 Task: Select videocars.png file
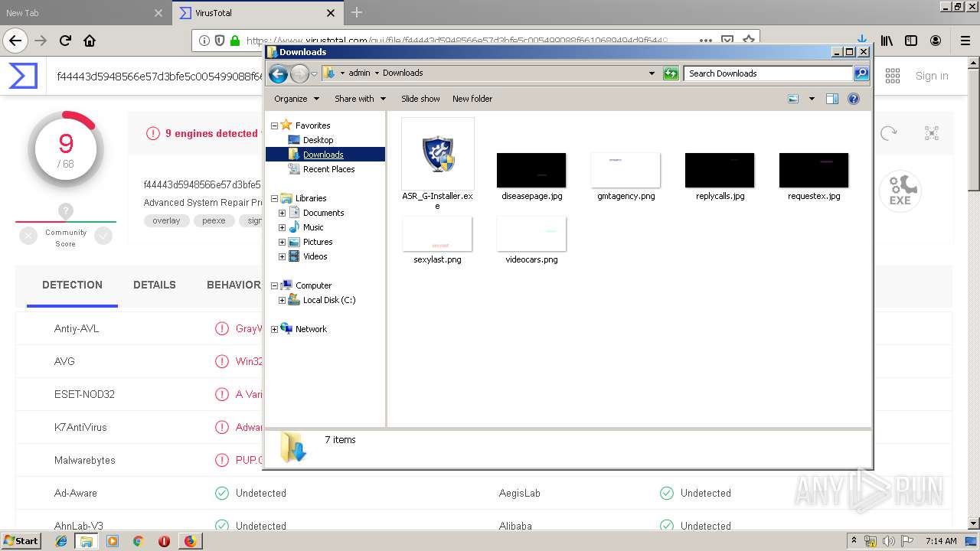coord(531,240)
